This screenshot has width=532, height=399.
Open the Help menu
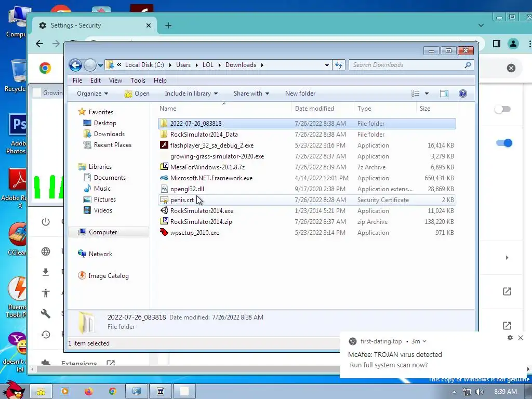160,81
